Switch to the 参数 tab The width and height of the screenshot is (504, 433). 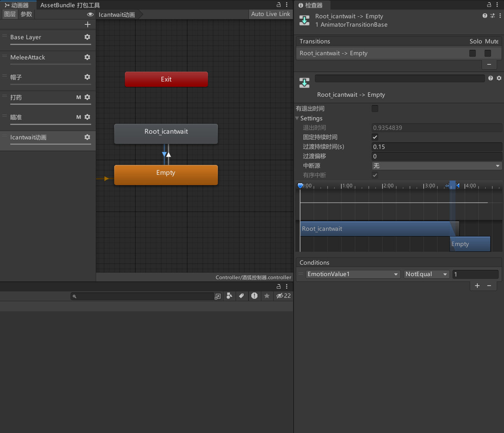pyautogui.click(x=26, y=14)
